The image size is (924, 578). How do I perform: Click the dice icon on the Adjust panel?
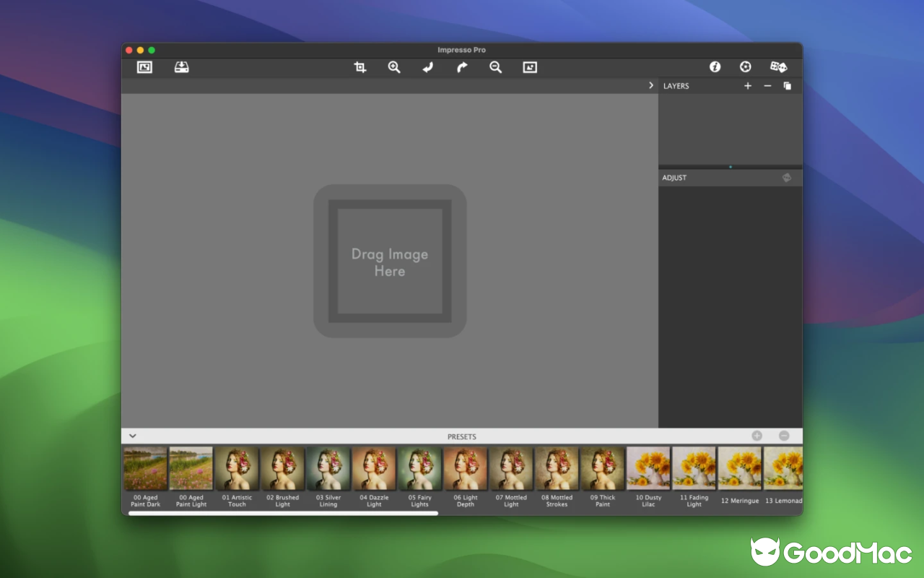click(786, 177)
